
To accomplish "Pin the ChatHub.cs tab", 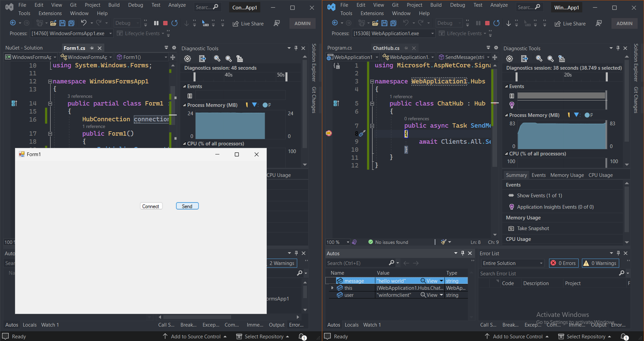I will coord(406,48).
